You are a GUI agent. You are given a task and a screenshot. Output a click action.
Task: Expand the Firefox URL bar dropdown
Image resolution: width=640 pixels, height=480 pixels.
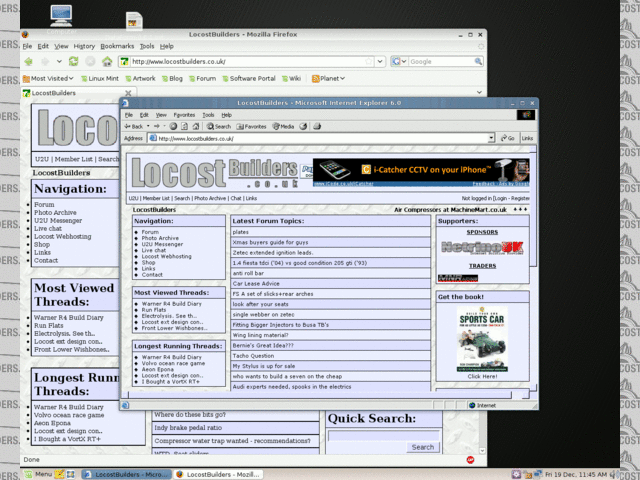(x=380, y=62)
